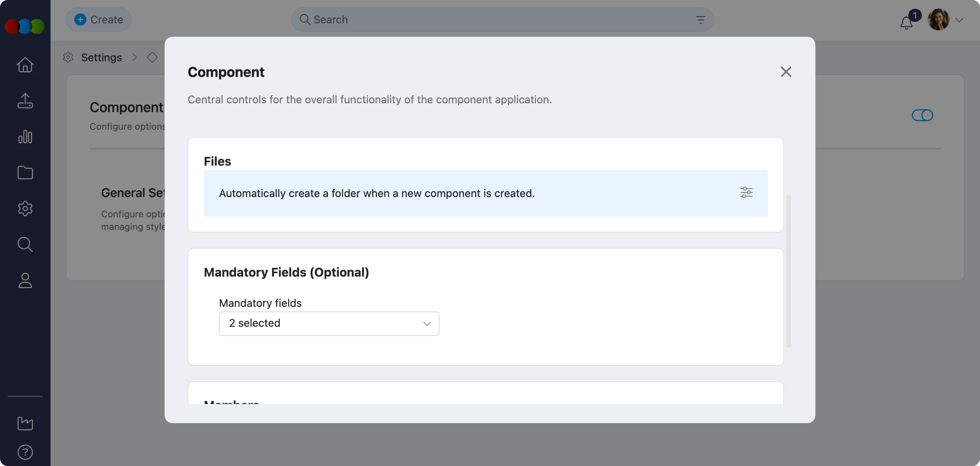The image size is (980, 466).
Task: Expand the Mandatory fields dropdown
Action: 329,324
